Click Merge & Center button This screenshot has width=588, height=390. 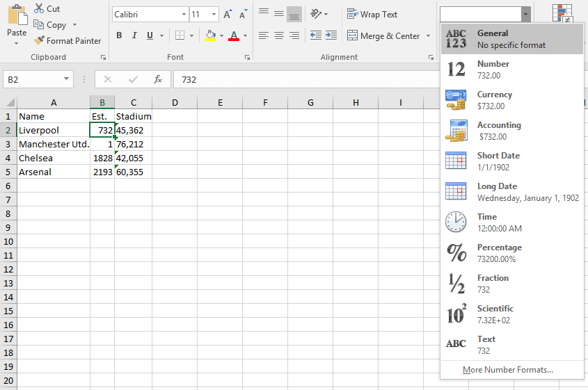pos(383,36)
